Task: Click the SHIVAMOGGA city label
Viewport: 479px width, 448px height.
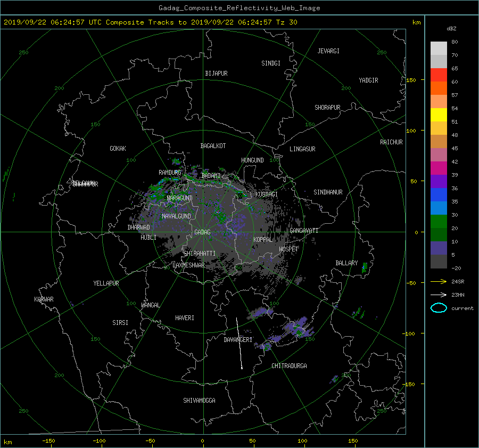Action: [x=199, y=400]
